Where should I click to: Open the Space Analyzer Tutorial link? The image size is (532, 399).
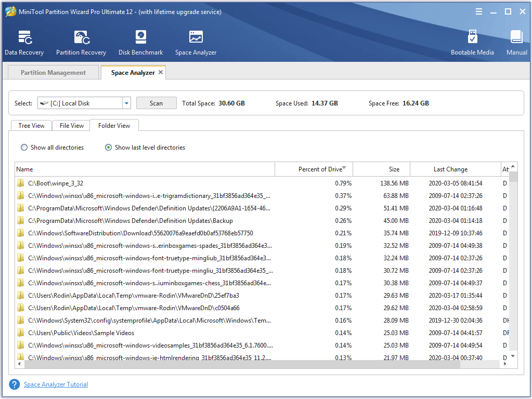click(x=56, y=384)
